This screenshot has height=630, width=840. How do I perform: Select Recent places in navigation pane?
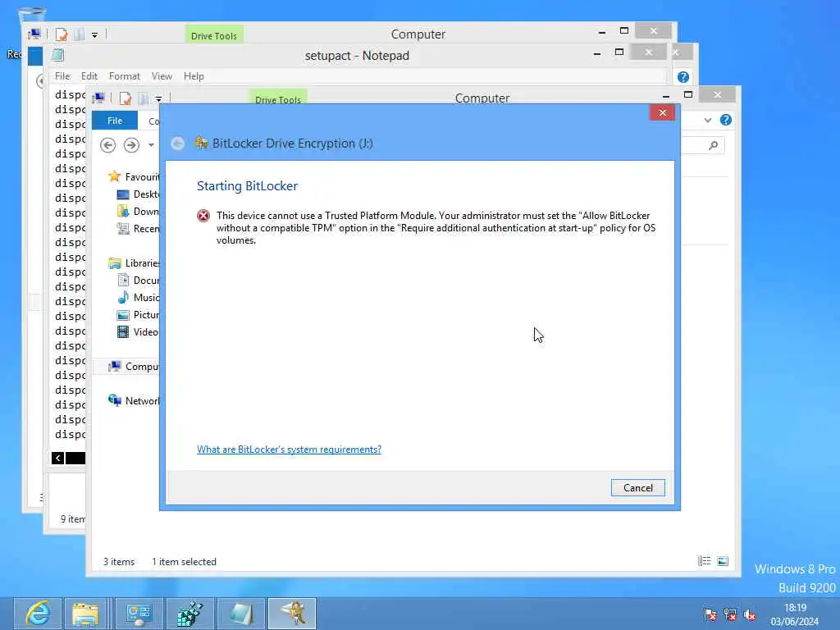pos(138,229)
